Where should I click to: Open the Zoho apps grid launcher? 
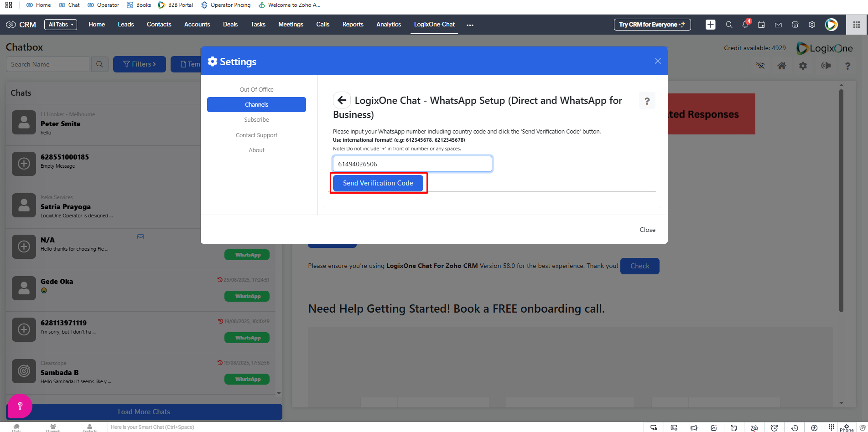857,25
